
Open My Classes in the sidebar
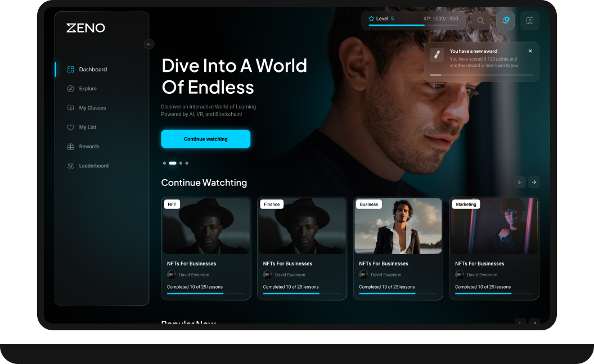point(92,108)
